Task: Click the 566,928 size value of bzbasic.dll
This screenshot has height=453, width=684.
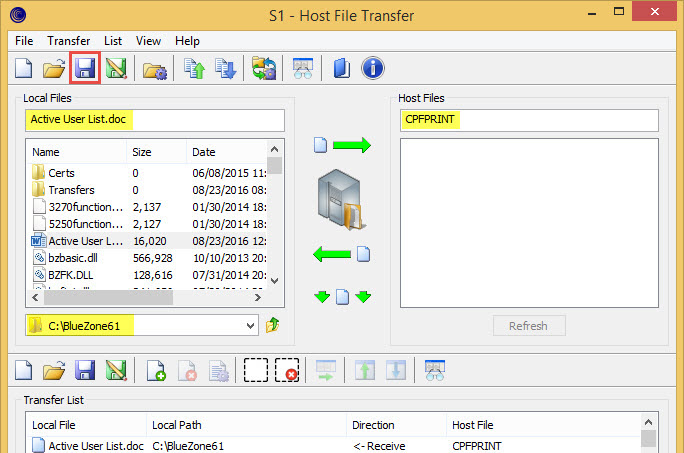Action: click(153, 258)
